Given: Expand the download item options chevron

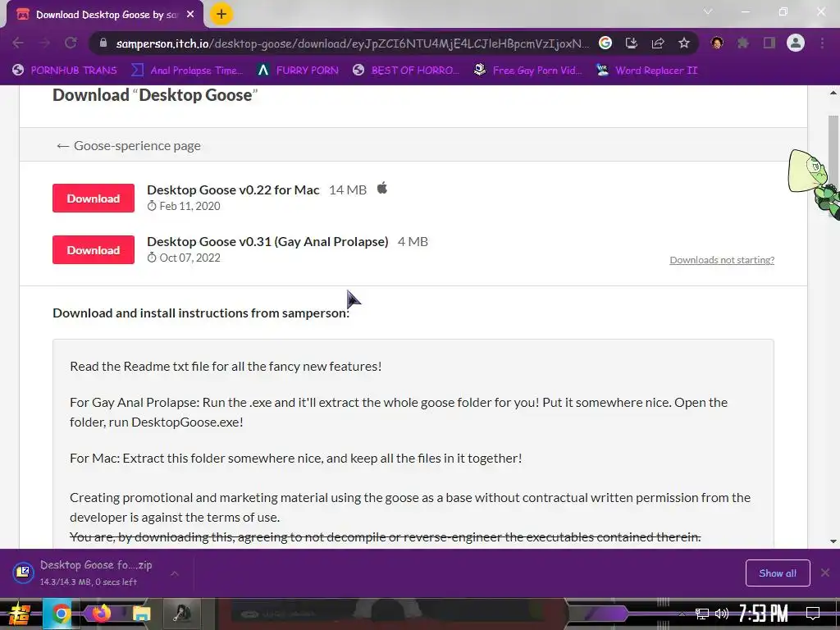Looking at the screenshot, I should [175, 573].
